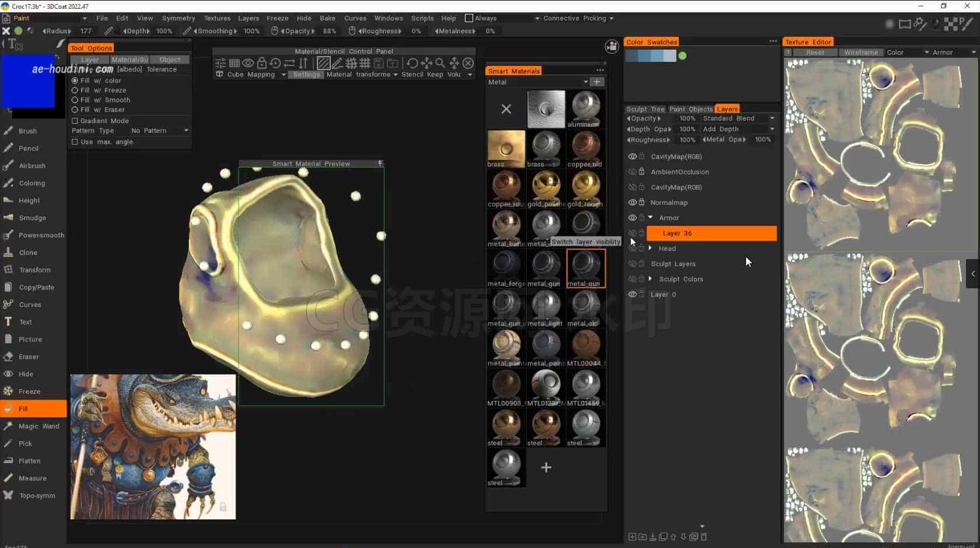The width and height of the screenshot is (980, 548).
Task: Click the magnifier icon in Material/Stencil panel
Action: tap(440, 63)
